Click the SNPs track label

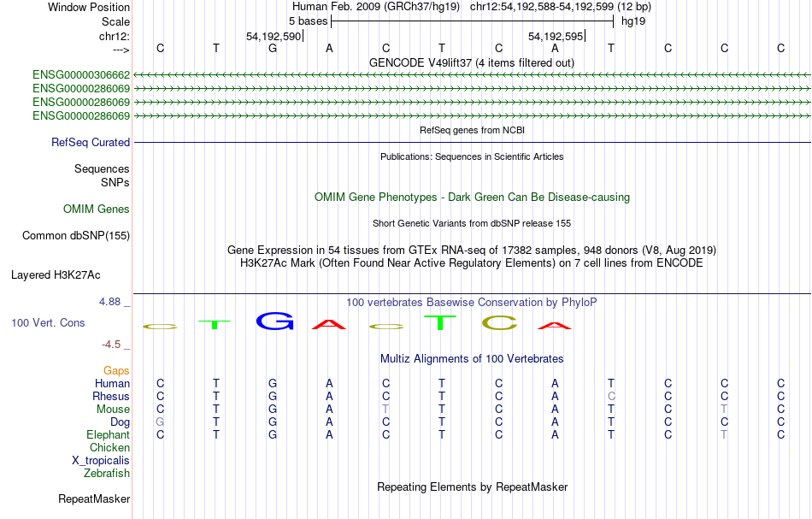(x=115, y=182)
